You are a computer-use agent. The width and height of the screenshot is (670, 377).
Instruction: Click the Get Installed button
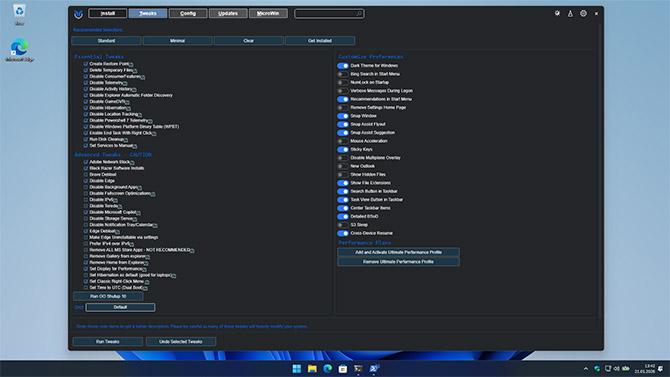point(320,41)
